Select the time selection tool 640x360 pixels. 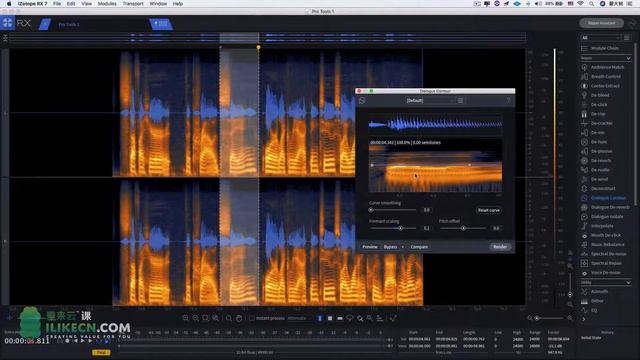coord(320,318)
